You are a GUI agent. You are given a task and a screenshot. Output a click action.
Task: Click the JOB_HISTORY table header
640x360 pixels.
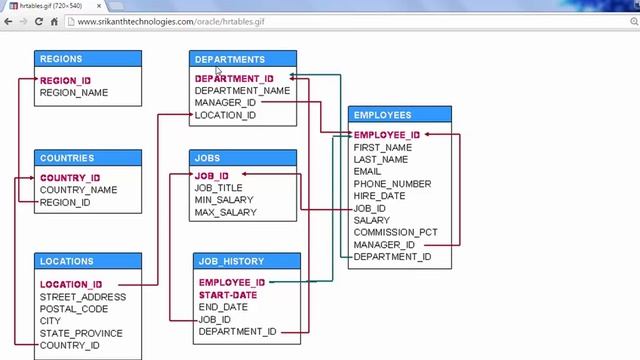[247, 261]
